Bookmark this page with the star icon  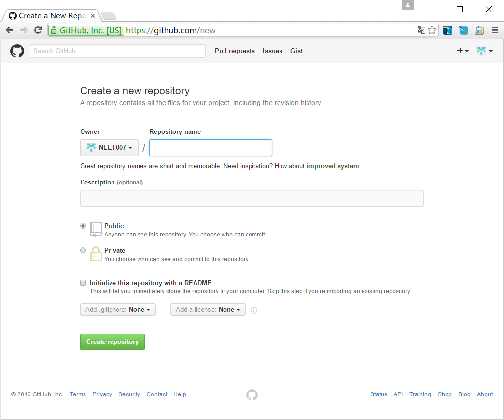[432, 30]
